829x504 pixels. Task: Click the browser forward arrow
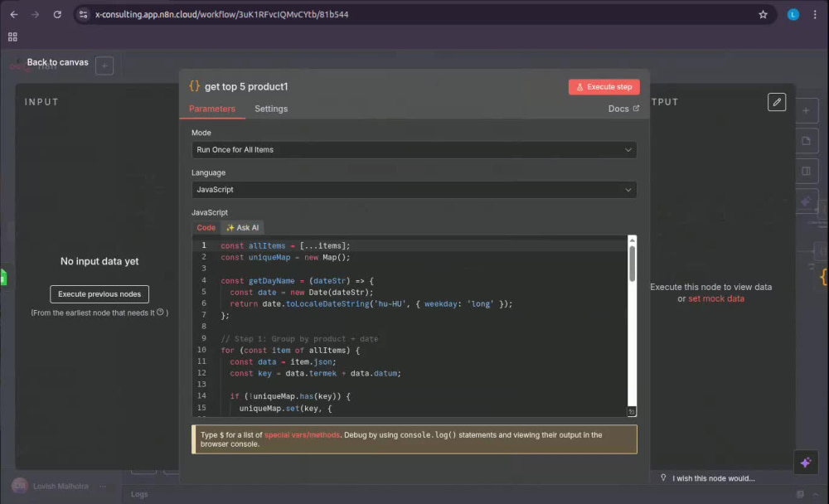(x=35, y=15)
